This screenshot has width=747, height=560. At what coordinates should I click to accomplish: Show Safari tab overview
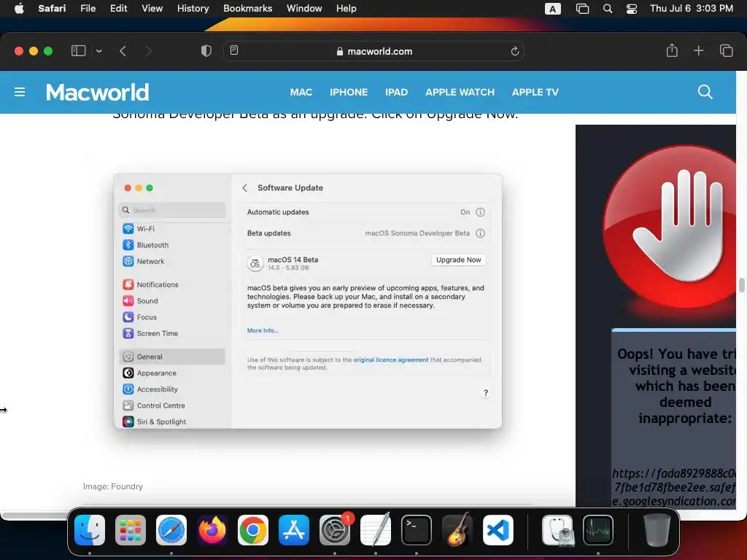[x=726, y=50]
